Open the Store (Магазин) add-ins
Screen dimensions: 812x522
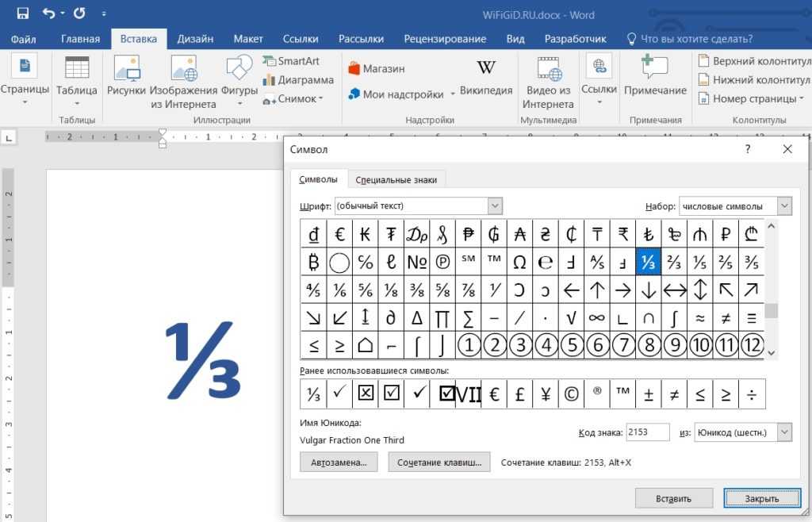click(x=376, y=69)
